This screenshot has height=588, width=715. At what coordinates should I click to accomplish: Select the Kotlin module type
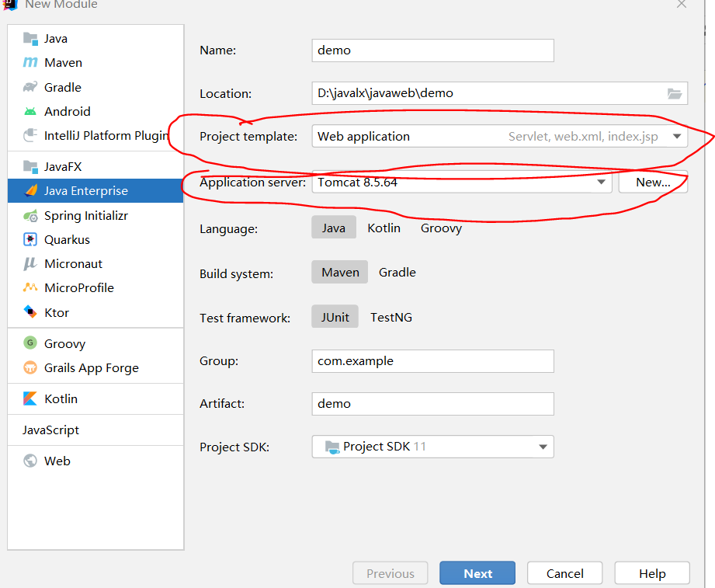(x=95, y=398)
